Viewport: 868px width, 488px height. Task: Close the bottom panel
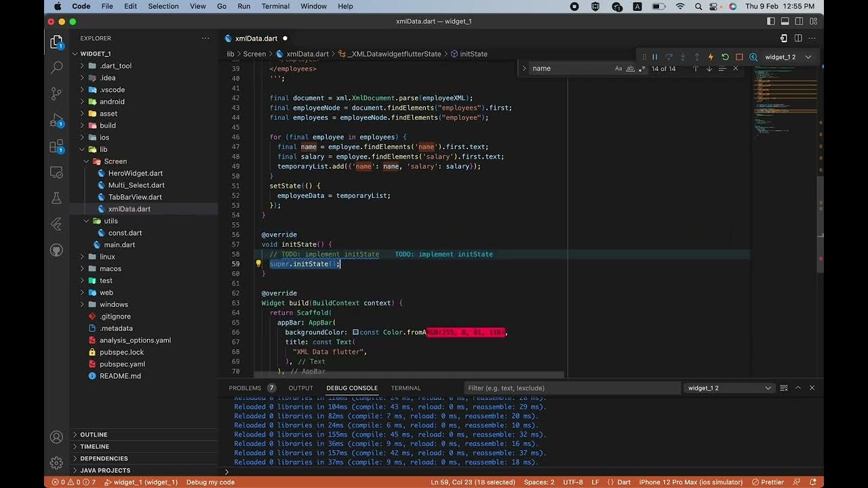point(812,388)
